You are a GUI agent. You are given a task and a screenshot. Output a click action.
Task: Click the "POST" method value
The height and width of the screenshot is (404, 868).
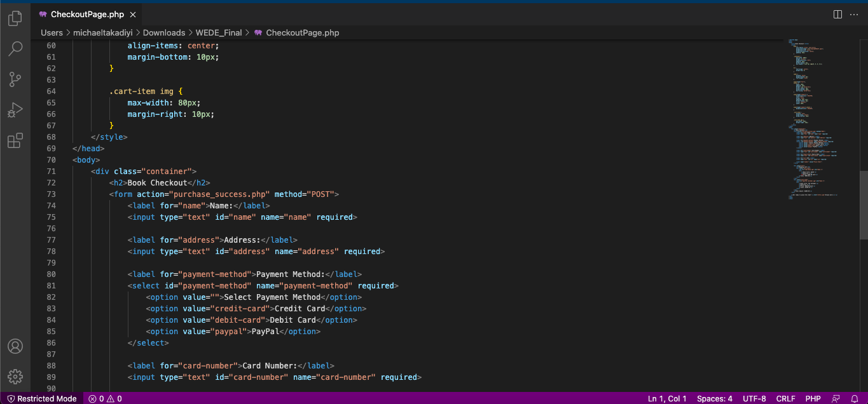(320, 194)
